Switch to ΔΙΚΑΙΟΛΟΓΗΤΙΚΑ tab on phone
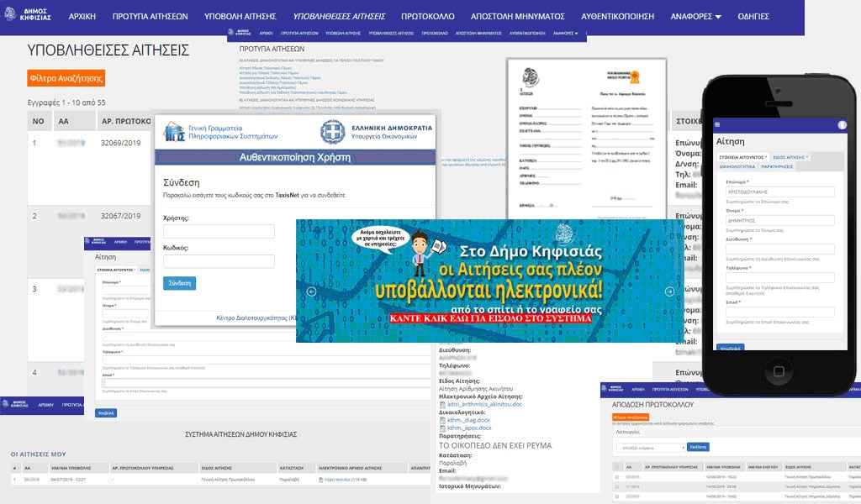This screenshot has width=861, height=504. (737, 166)
